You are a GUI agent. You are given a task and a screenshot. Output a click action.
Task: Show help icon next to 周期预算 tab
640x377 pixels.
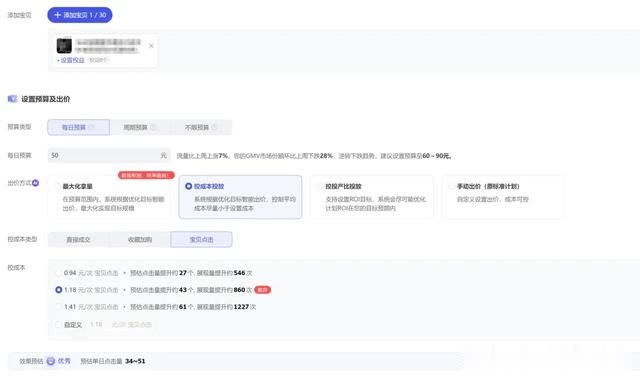point(153,127)
